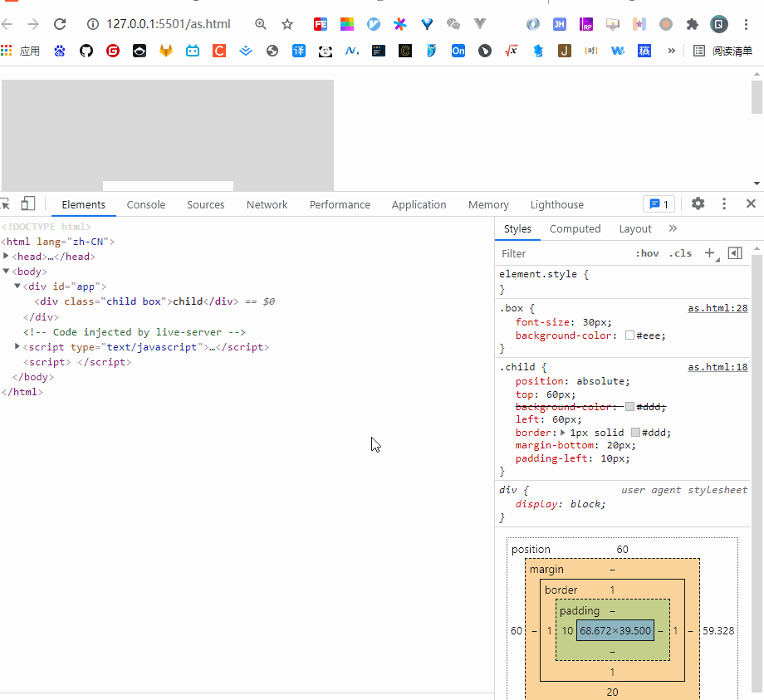The height and width of the screenshot is (700, 764).
Task: Select the div class="child box" element row
Action: [155, 301]
